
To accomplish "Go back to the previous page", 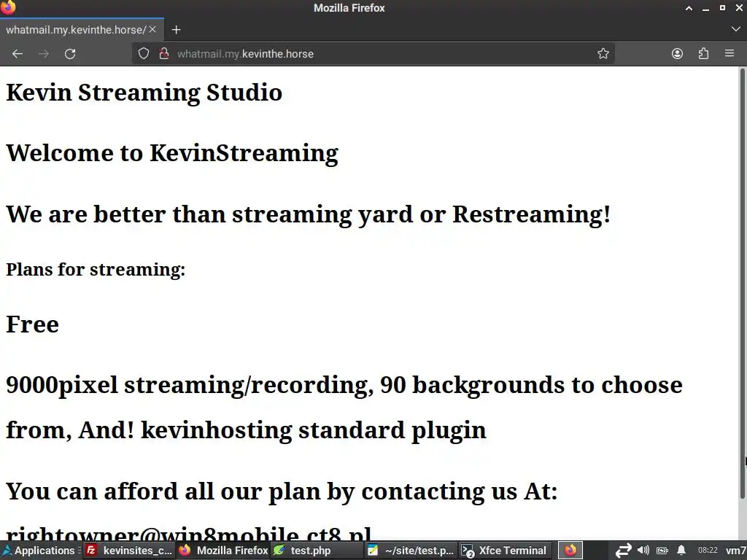I will click(18, 54).
